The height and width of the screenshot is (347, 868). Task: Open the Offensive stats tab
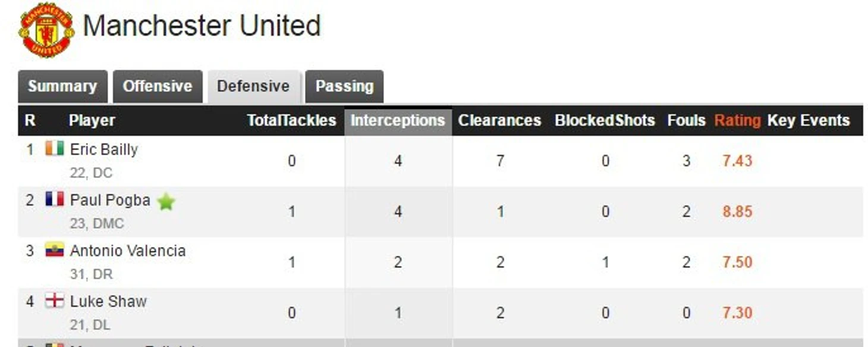pyautogui.click(x=158, y=86)
